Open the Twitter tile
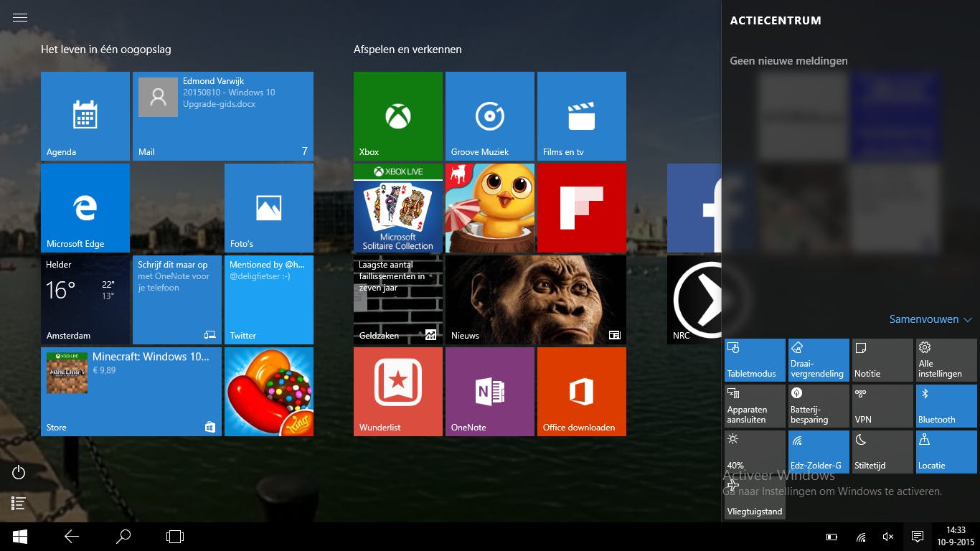Viewport: 980px width, 551px height. (x=269, y=300)
